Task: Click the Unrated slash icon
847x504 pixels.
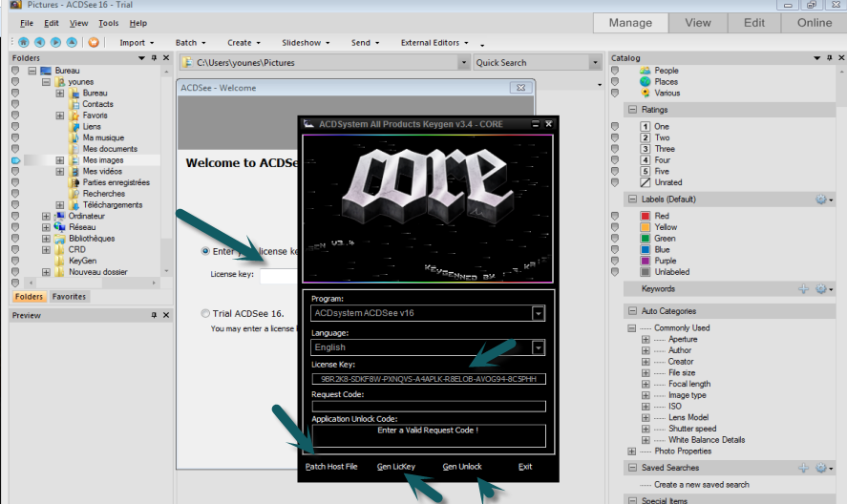Action: pos(645,182)
